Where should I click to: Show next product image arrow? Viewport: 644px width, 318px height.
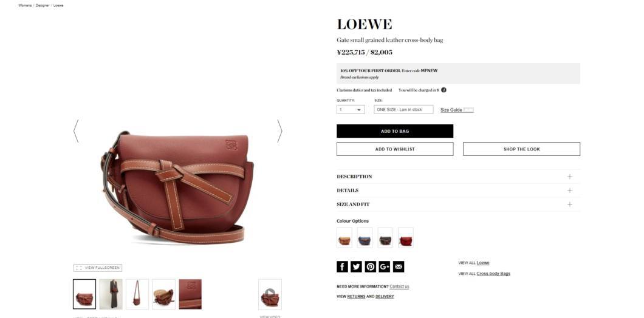tap(279, 131)
